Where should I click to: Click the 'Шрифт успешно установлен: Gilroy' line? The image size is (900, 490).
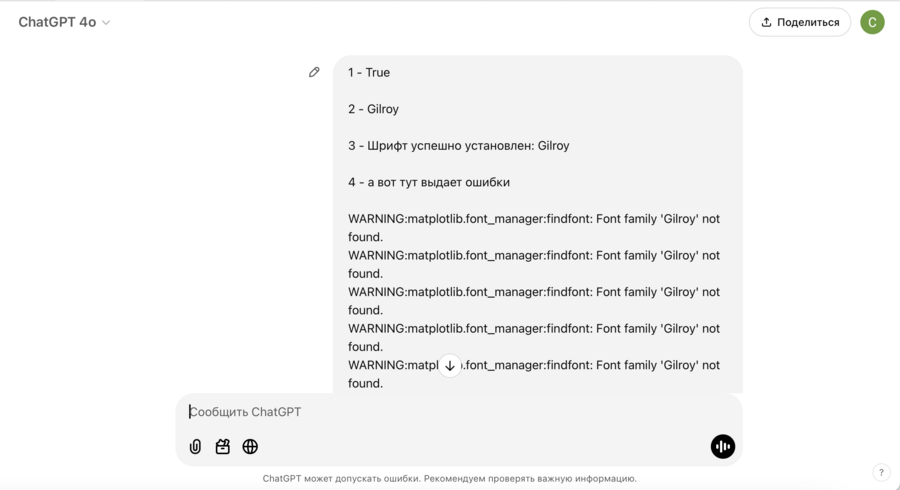(459, 146)
